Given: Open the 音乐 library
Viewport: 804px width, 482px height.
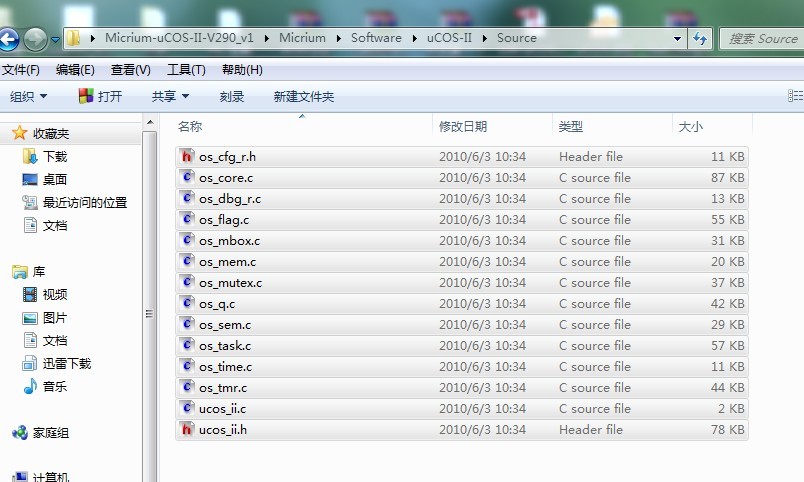Looking at the screenshot, I should [55, 386].
